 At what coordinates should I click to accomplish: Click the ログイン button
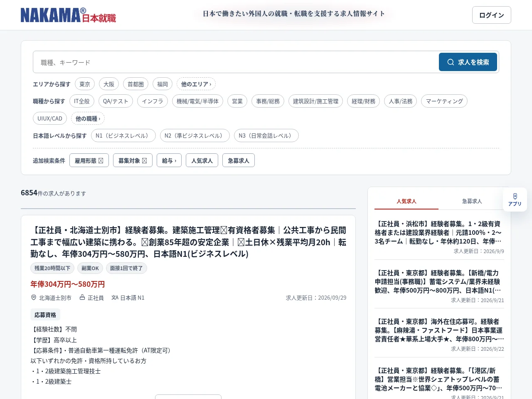coord(492,15)
